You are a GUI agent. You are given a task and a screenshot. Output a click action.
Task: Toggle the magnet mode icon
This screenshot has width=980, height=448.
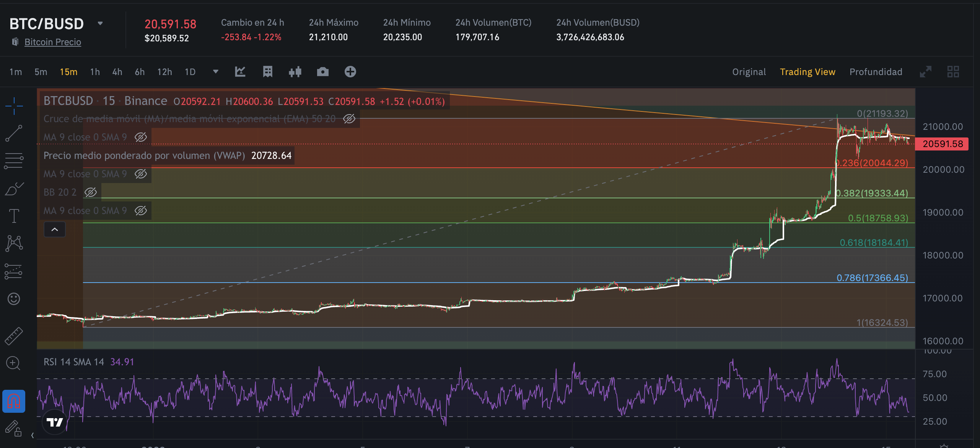click(14, 401)
